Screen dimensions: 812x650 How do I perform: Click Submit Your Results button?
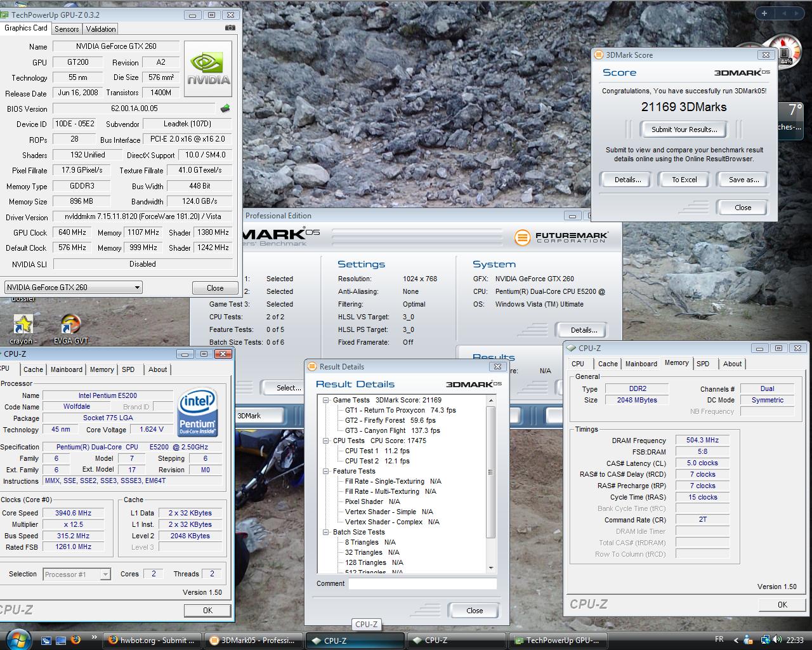684,129
